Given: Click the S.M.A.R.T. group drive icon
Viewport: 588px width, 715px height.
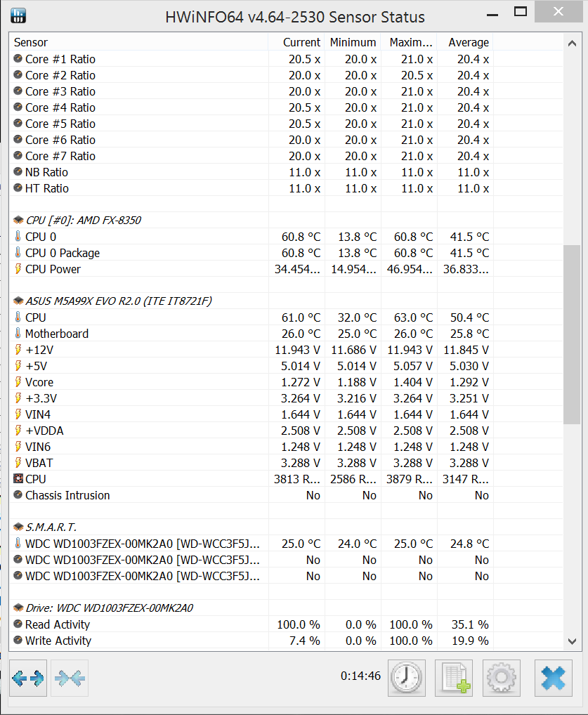Looking at the screenshot, I should (x=18, y=527).
